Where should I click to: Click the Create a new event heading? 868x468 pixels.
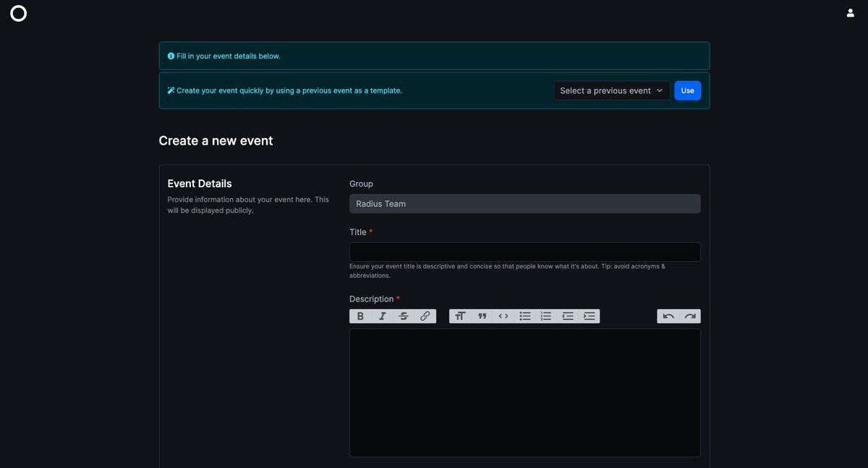[x=216, y=140]
